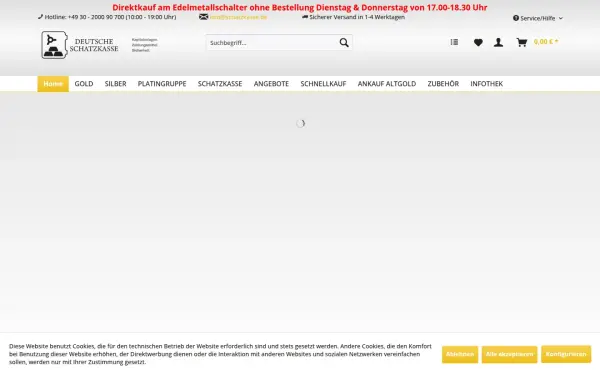
Task: Open the INFOTHEK menu
Action: [x=487, y=84]
